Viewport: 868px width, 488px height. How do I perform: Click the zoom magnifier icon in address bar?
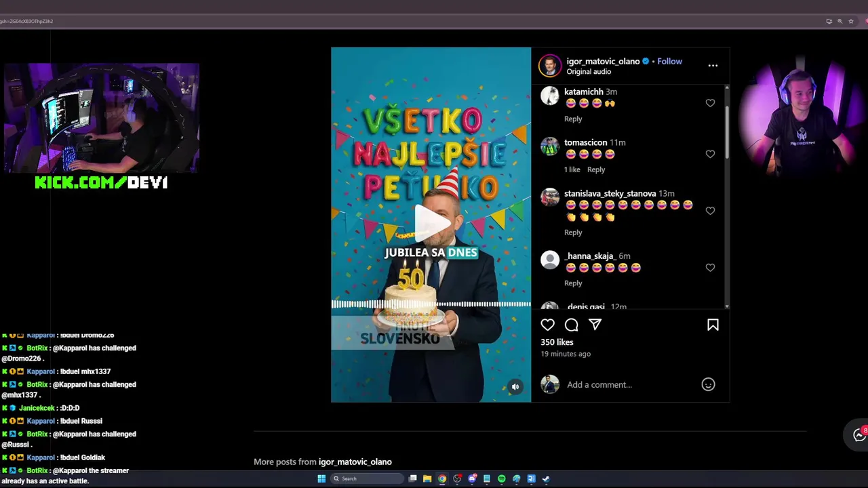coord(840,21)
